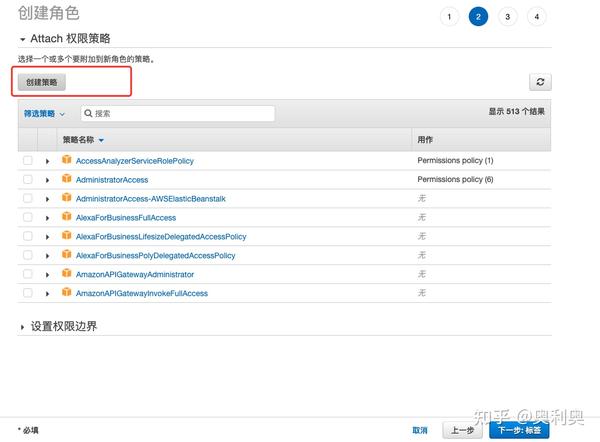
Task: Open the AccessAnalyzerServiceRolePolicy link
Action: pyautogui.click(x=135, y=161)
